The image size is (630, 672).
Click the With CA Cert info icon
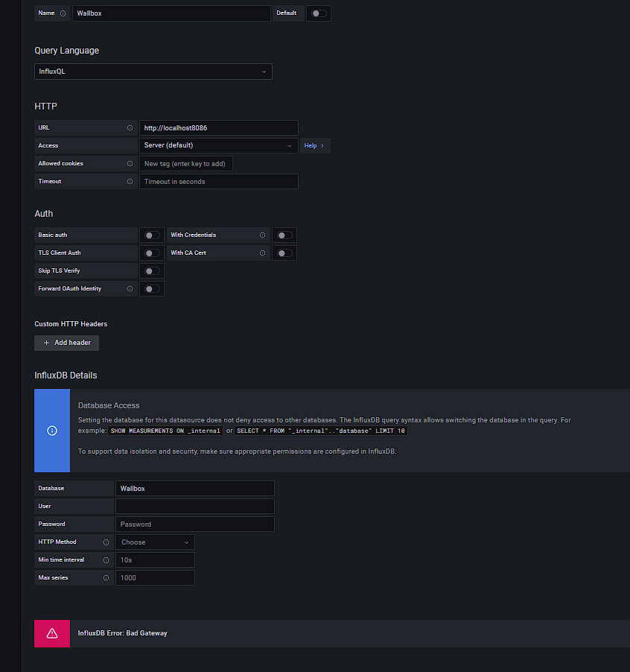point(262,253)
